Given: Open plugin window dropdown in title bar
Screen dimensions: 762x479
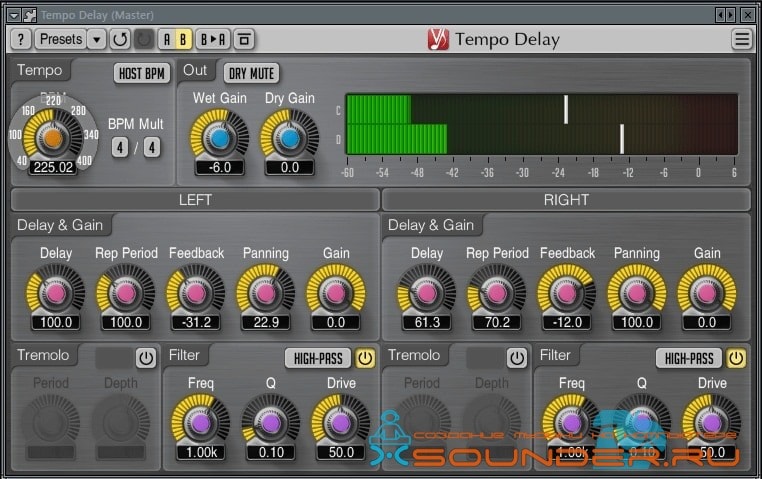Looking at the screenshot, I should 14,15.
